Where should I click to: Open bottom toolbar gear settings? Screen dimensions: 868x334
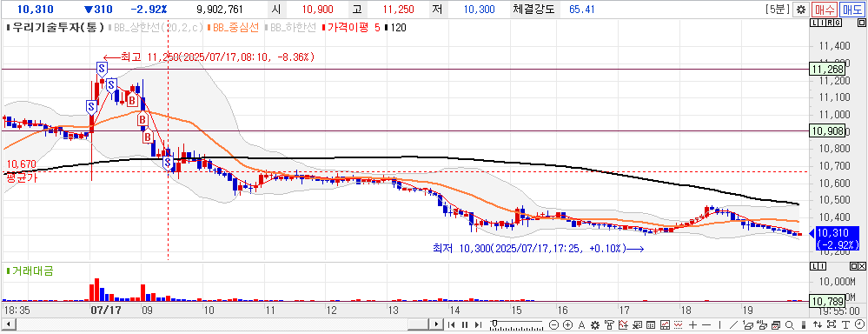coord(595,324)
